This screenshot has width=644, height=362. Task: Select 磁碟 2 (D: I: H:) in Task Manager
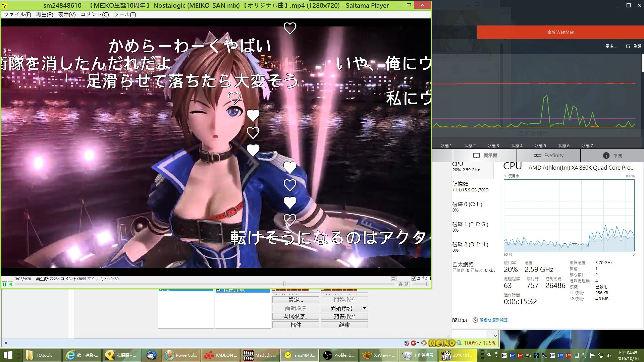[473, 247]
